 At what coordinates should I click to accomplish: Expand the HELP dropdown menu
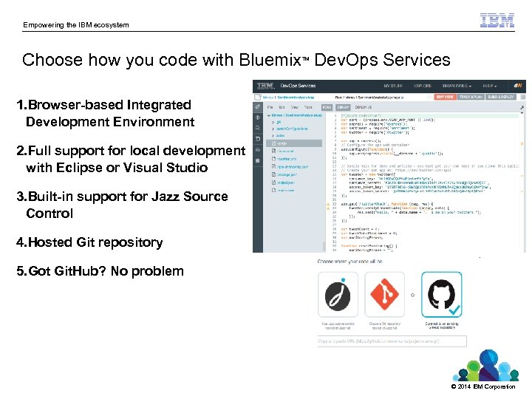coord(490,86)
